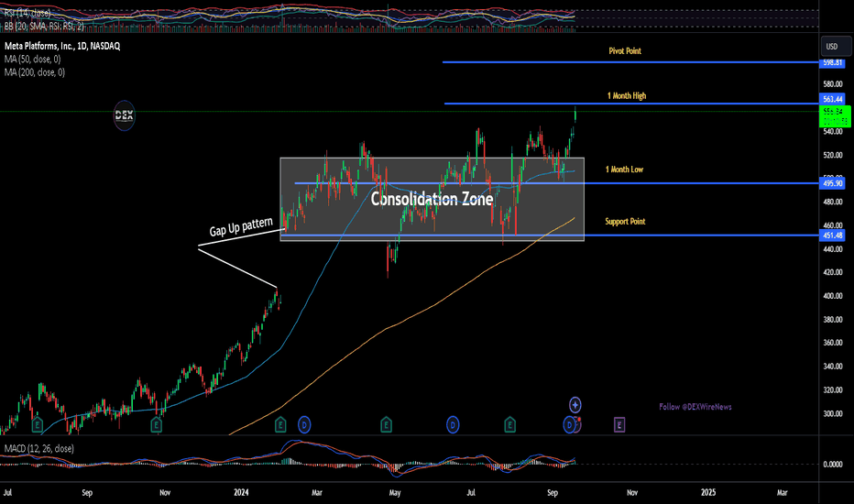Viewport: 854px width, 504px height.
Task: Select the MA (50, close, 0) legend
Action: pos(33,59)
